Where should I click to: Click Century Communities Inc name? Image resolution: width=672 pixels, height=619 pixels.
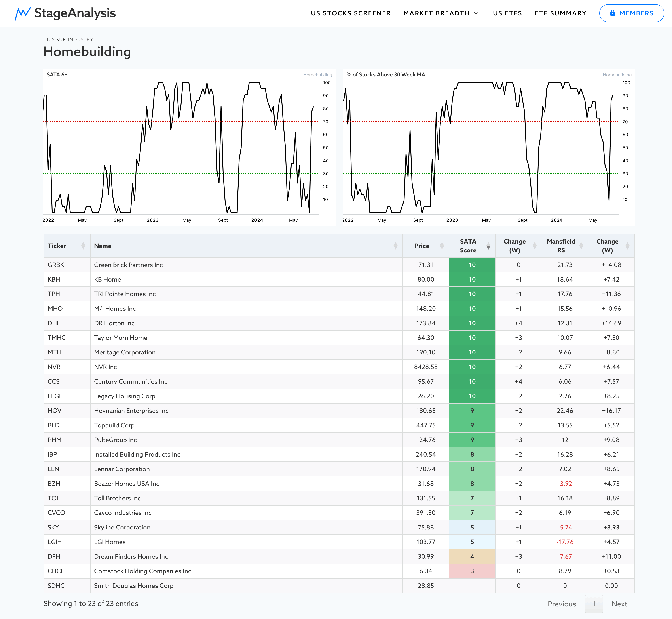(x=131, y=381)
